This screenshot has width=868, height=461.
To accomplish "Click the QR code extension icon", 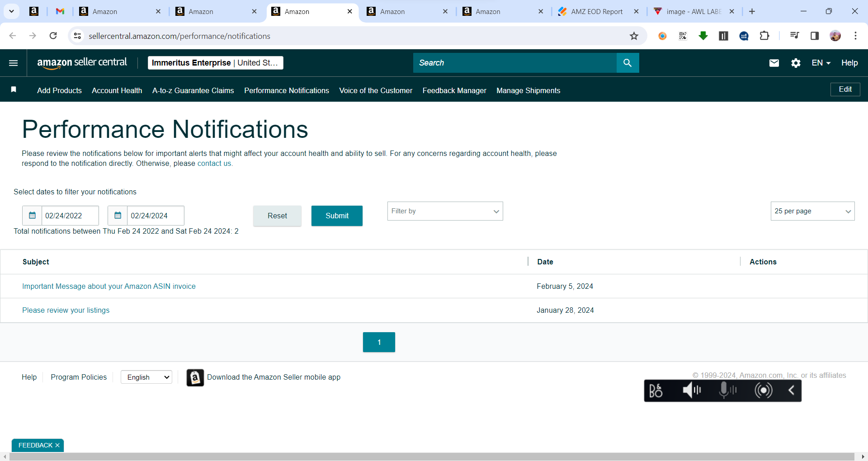I will 683,36.
